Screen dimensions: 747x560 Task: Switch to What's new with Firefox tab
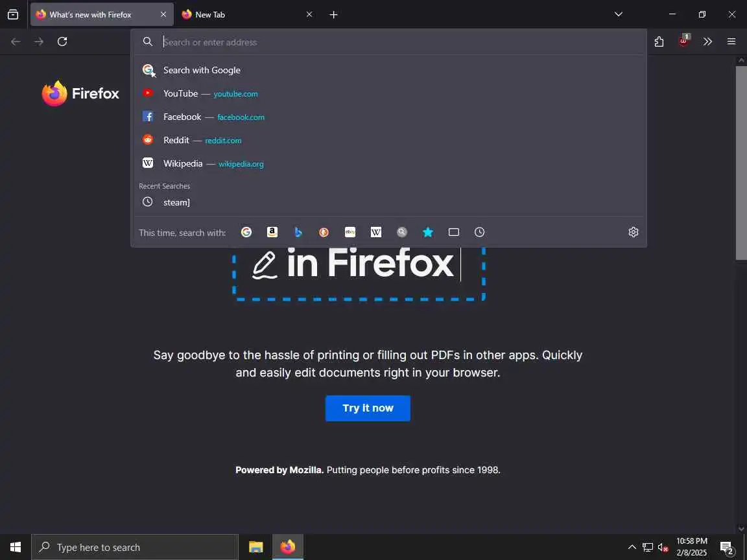click(101, 14)
